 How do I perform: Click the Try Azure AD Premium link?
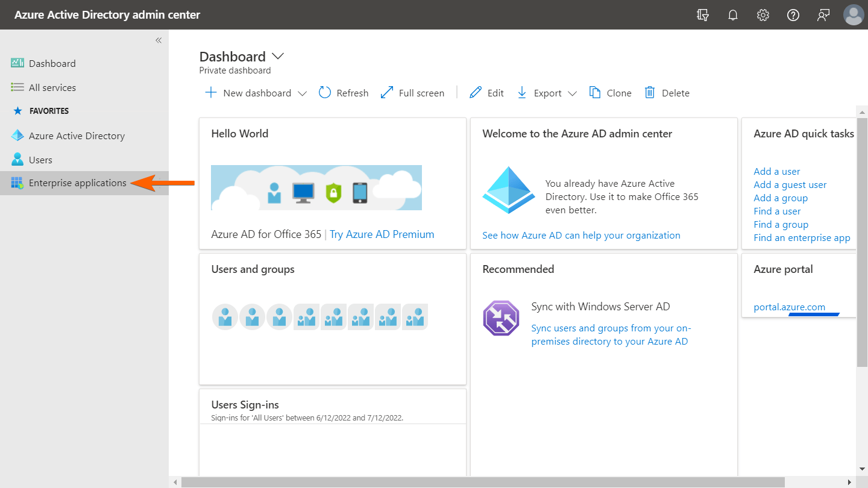(382, 234)
